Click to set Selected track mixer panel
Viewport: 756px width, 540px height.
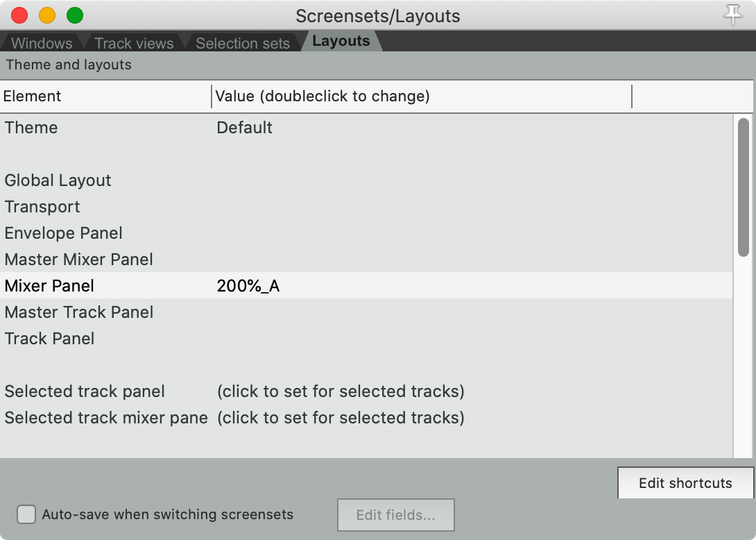[x=340, y=418]
